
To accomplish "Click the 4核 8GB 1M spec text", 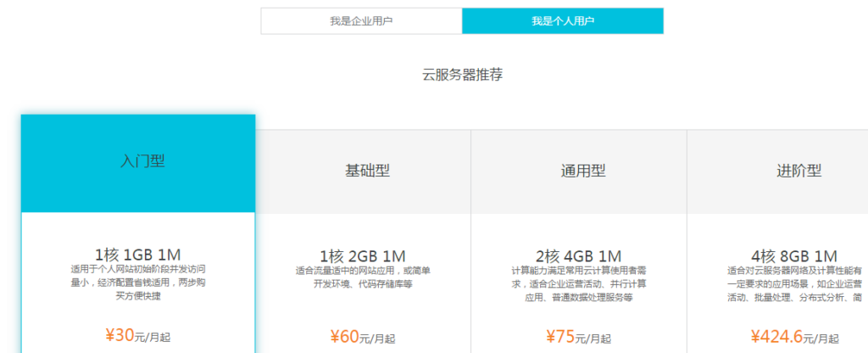I will [794, 256].
